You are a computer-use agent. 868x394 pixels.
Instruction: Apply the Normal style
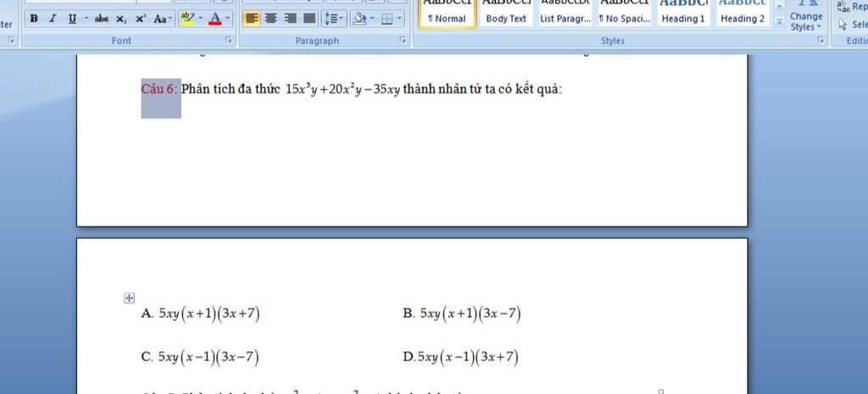click(x=447, y=14)
